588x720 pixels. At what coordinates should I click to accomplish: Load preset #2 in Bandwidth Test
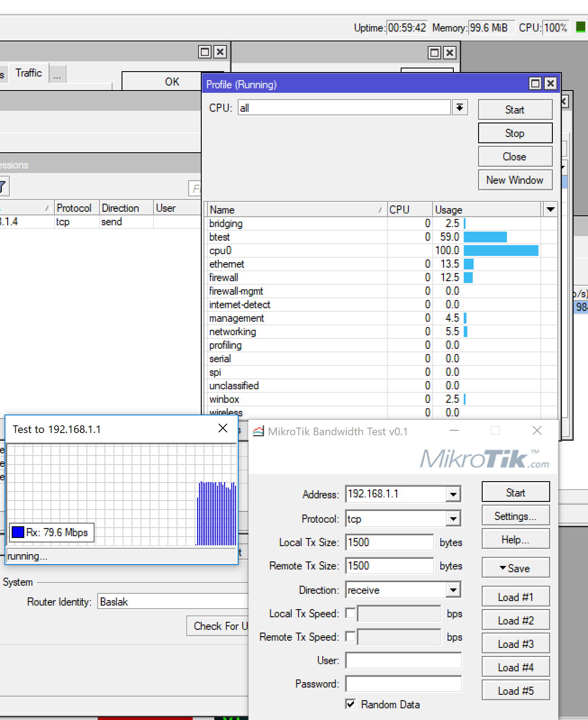(516, 620)
